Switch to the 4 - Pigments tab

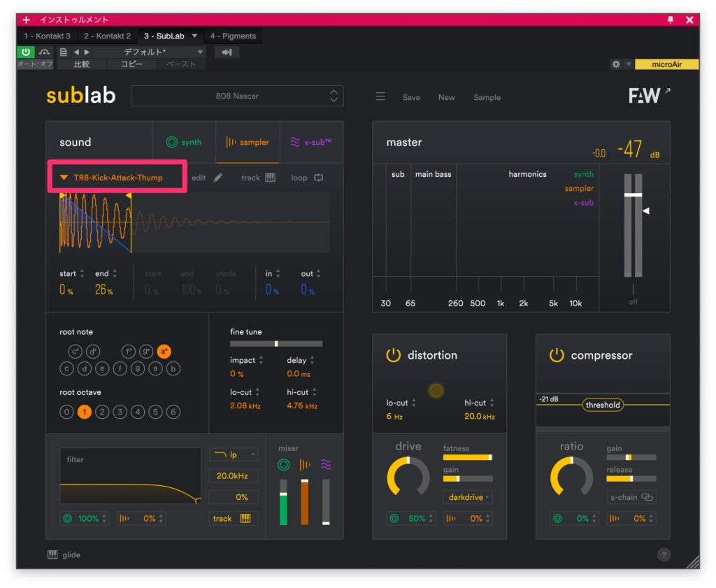[233, 36]
